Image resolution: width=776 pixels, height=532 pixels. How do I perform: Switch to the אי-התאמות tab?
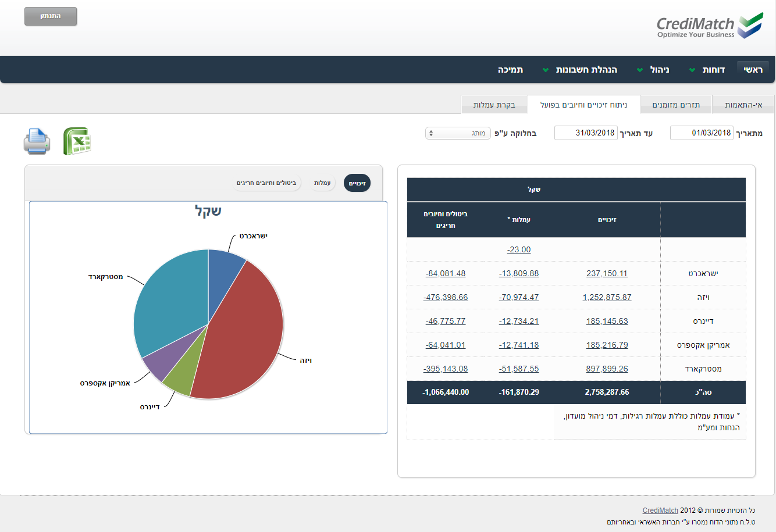743,105
